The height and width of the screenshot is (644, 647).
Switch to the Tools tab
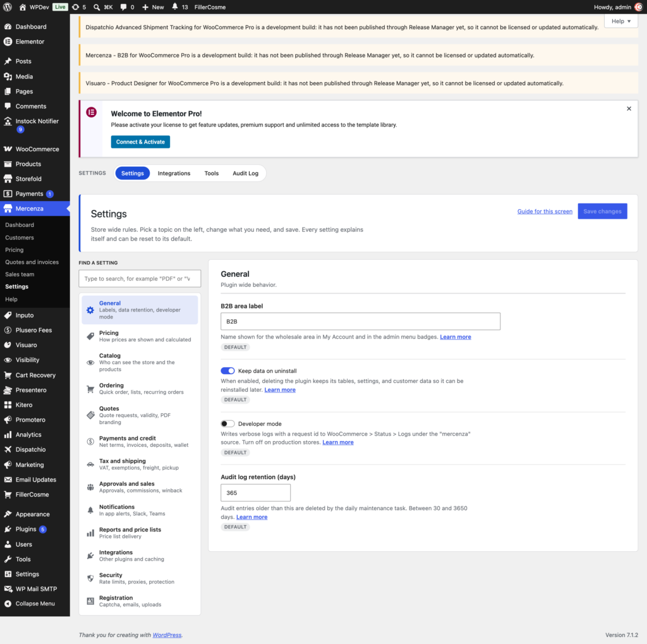(x=212, y=173)
